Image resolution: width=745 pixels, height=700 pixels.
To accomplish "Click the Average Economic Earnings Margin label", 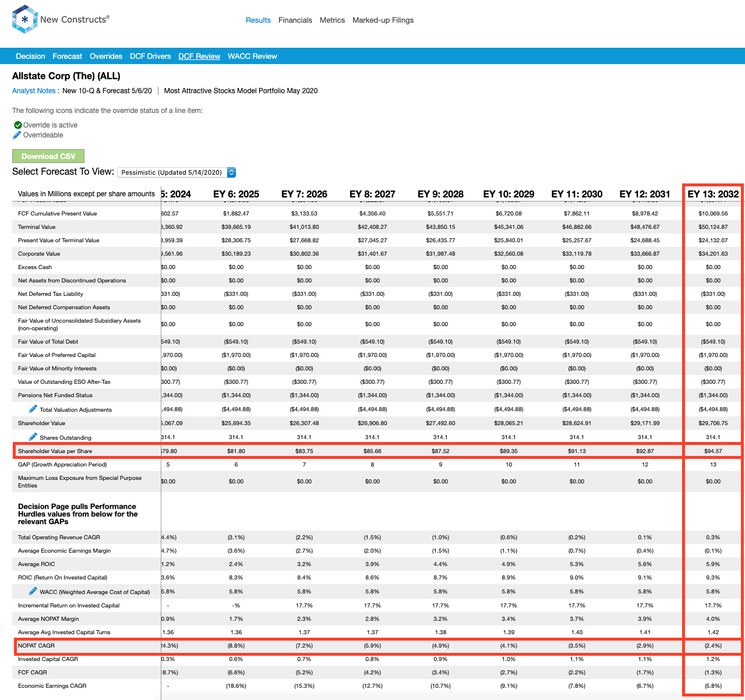I will [64, 551].
